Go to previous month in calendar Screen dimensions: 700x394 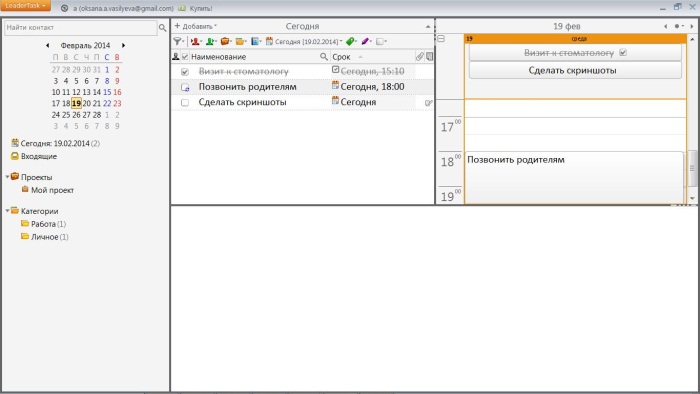click(47, 46)
